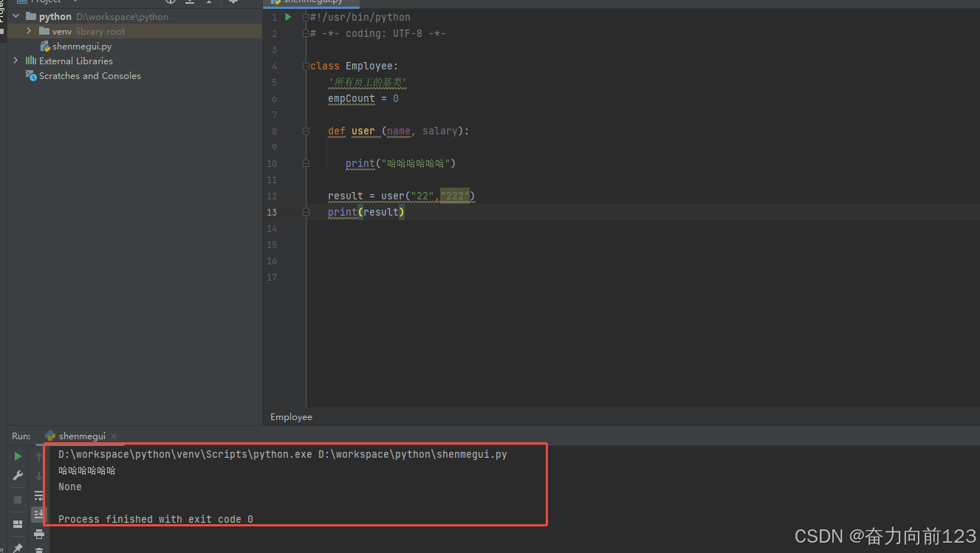Click the fold marker on the shebang line
This screenshot has height=553, width=980.
click(x=306, y=18)
